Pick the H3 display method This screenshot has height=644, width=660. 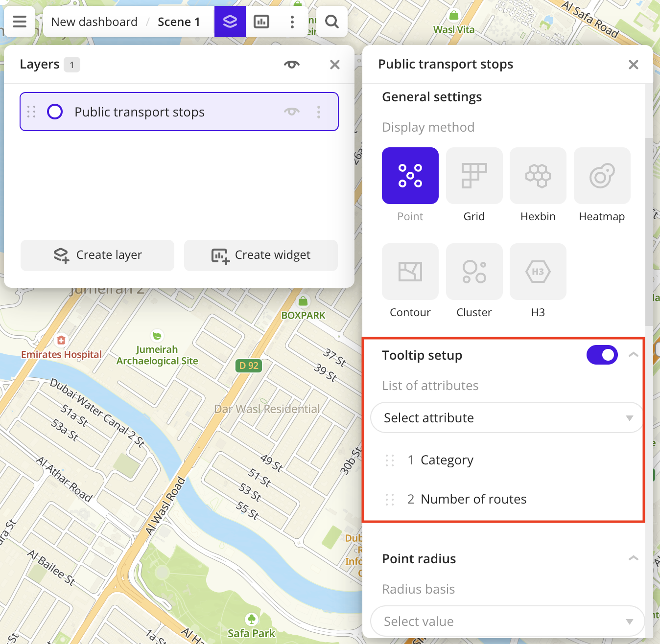538,272
